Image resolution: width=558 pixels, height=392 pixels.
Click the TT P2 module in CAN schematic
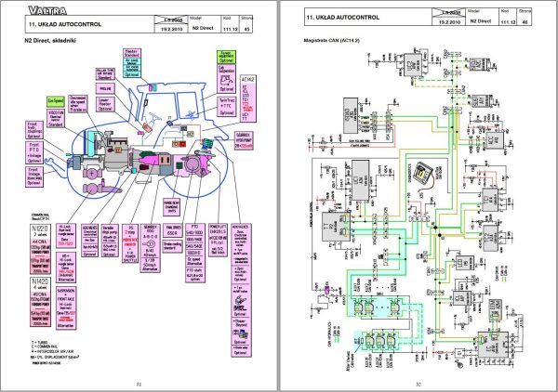(x=336, y=227)
